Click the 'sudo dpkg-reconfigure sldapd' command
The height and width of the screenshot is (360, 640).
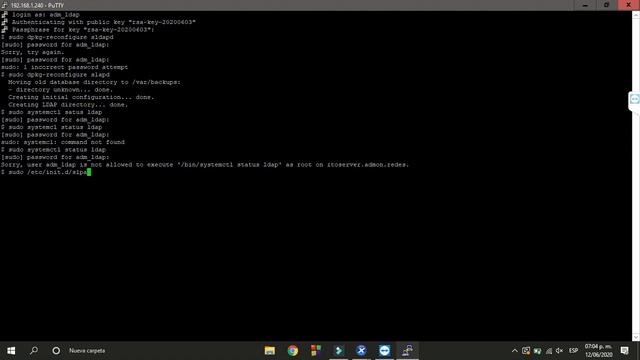pyautogui.click(x=61, y=37)
